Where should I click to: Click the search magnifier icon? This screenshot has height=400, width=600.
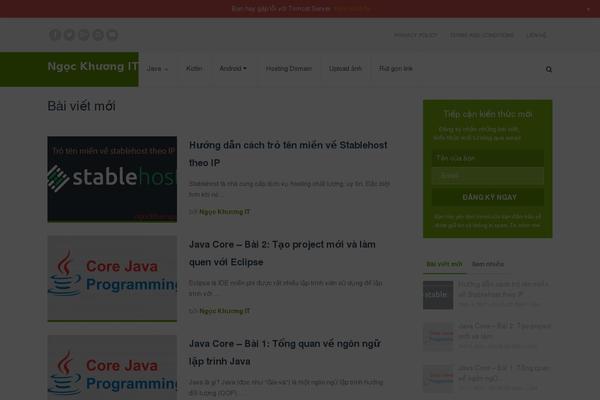point(549,69)
